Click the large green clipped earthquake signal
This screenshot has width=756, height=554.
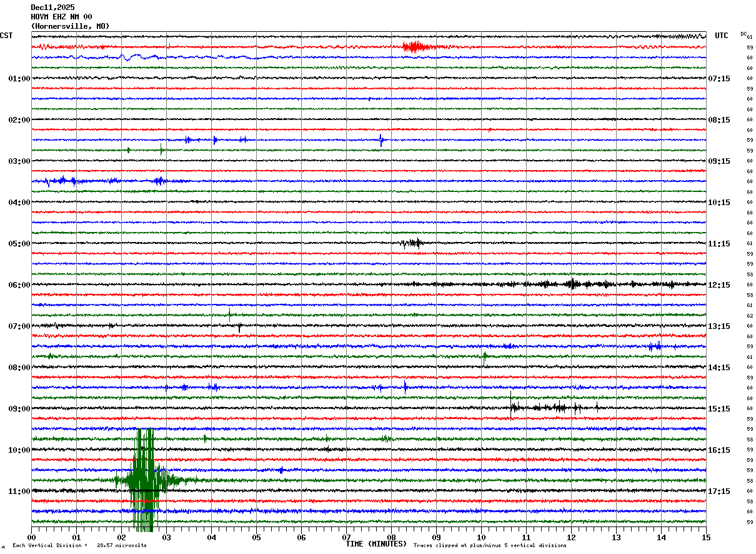[x=144, y=480]
